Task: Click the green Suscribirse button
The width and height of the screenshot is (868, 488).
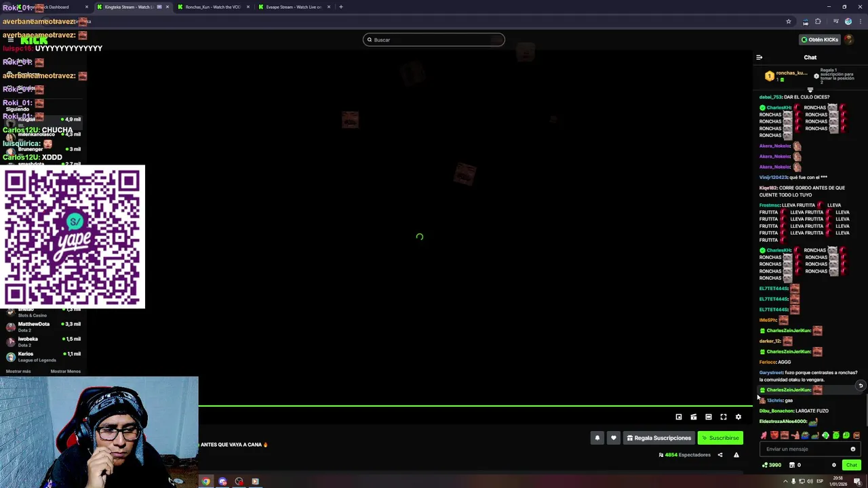Action: 720,438
